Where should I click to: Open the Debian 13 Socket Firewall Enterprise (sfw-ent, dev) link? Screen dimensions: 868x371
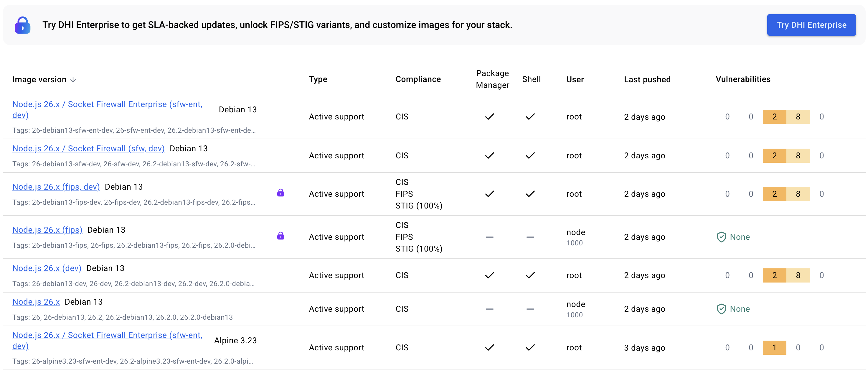tap(107, 110)
